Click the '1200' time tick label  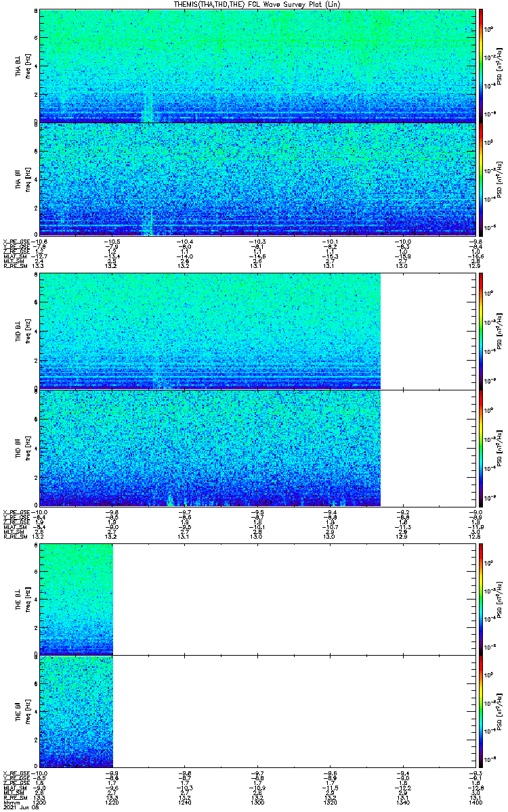pyautogui.click(x=39, y=802)
